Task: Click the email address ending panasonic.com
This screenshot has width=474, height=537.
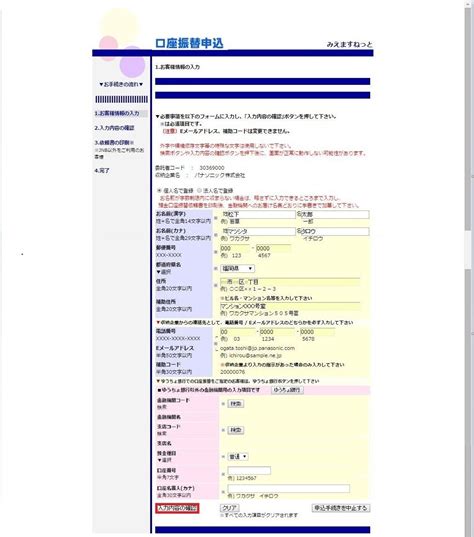Action: click(x=257, y=348)
